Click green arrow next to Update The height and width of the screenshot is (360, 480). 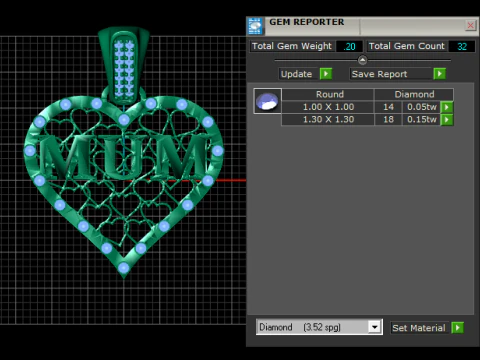(x=326, y=74)
